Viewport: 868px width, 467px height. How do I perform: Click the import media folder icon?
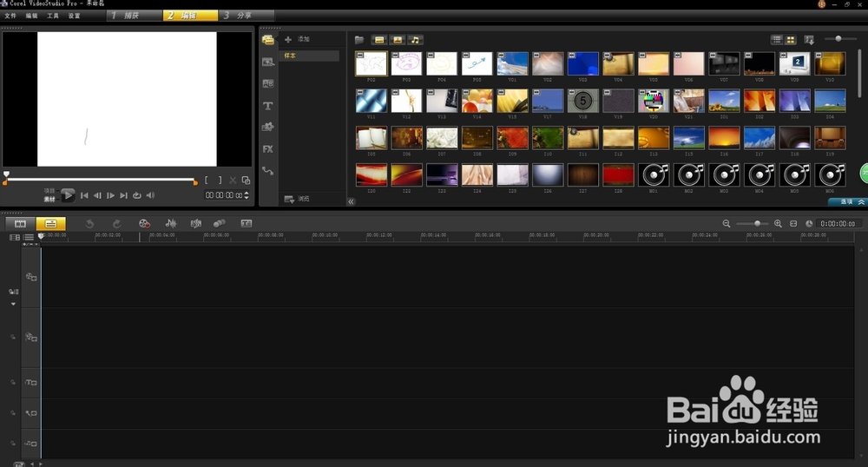(x=359, y=40)
